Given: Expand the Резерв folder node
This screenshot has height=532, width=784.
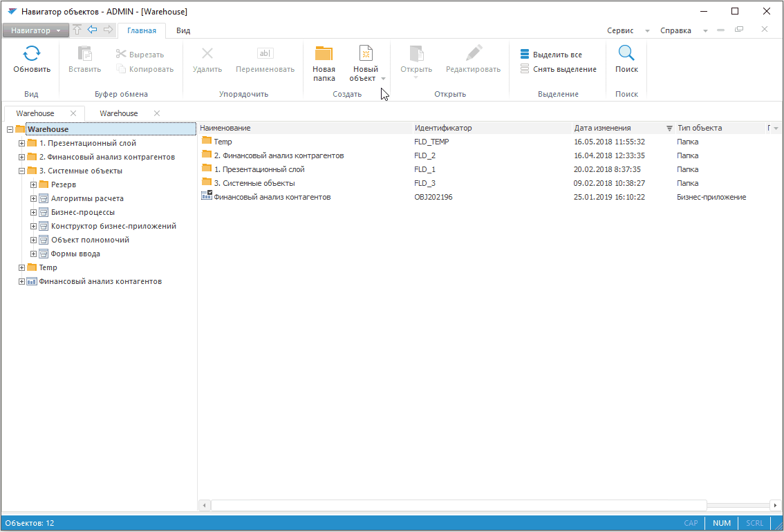Looking at the screenshot, I should (33, 185).
